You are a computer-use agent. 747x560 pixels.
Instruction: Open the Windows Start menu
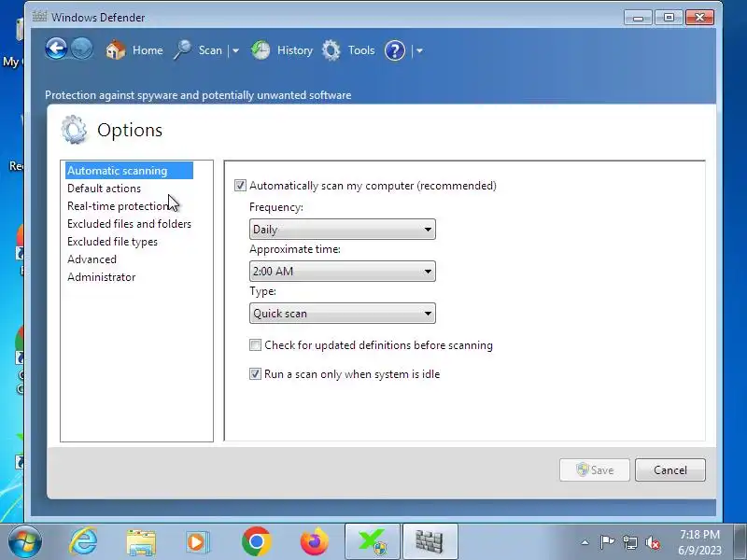click(x=24, y=541)
